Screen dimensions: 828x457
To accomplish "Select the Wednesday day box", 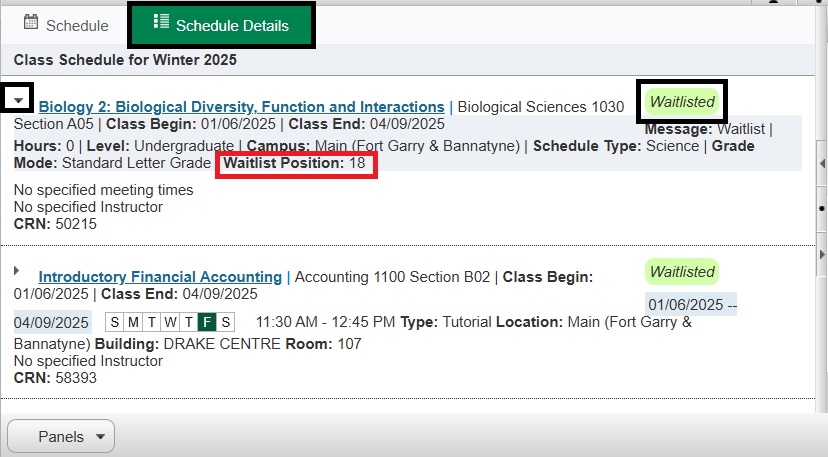I will point(169,322).
